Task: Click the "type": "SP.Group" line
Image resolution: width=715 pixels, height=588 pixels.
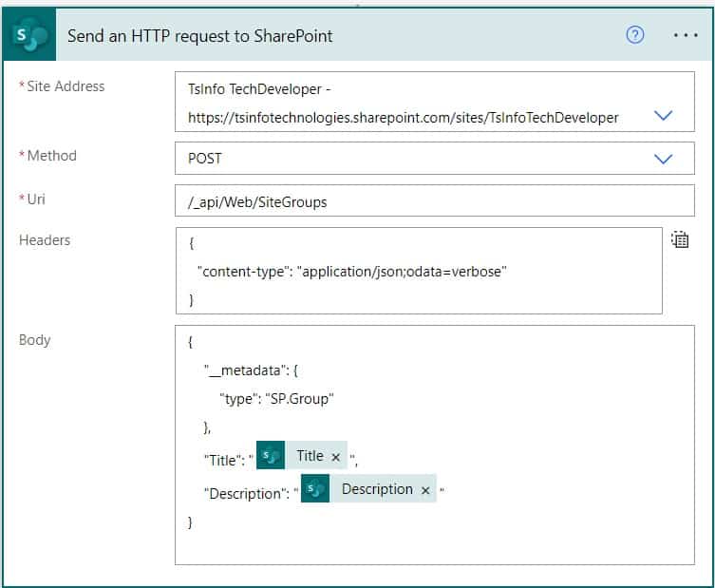Action: pos(276,399)
